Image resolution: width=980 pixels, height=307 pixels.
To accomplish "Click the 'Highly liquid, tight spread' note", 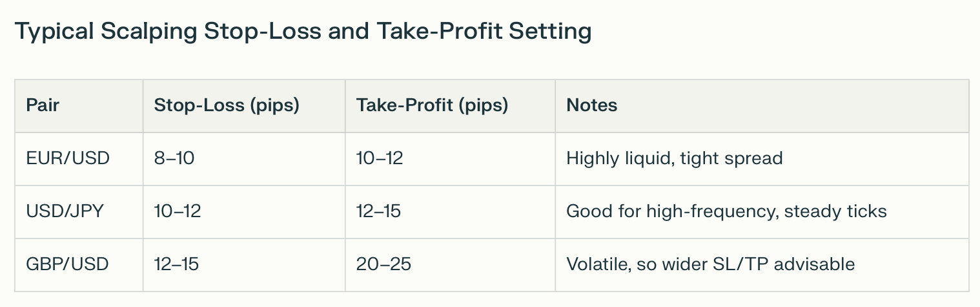I will click(674, 158).
